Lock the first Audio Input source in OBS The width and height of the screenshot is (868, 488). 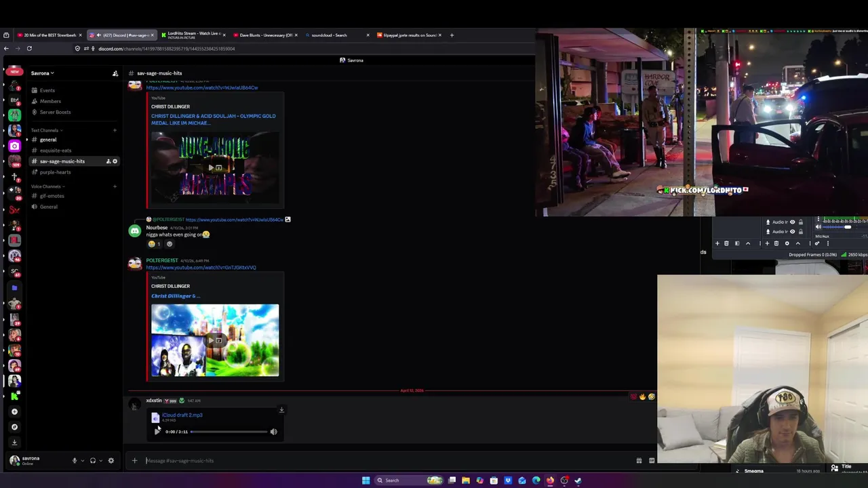801,222
